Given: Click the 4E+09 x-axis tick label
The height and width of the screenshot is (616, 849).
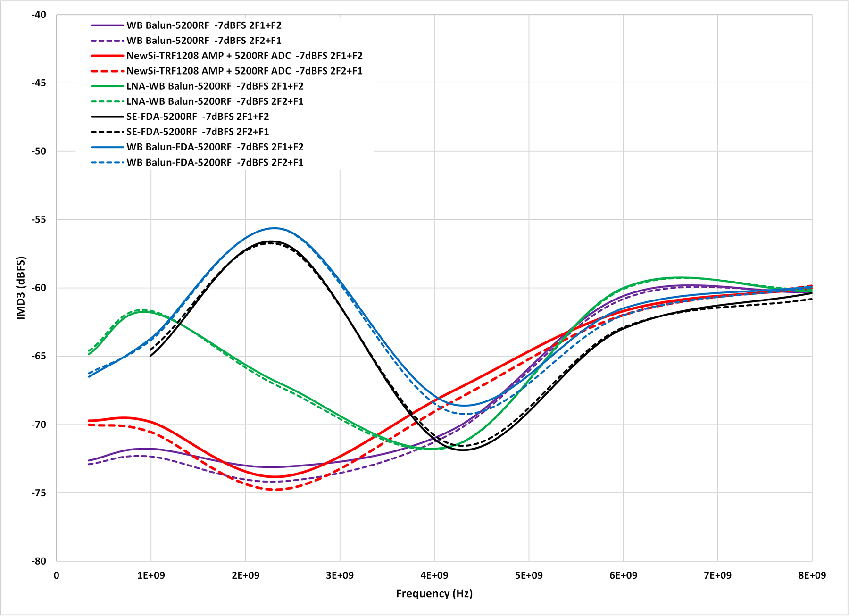Looking at the screenshot, I should 434,575.
